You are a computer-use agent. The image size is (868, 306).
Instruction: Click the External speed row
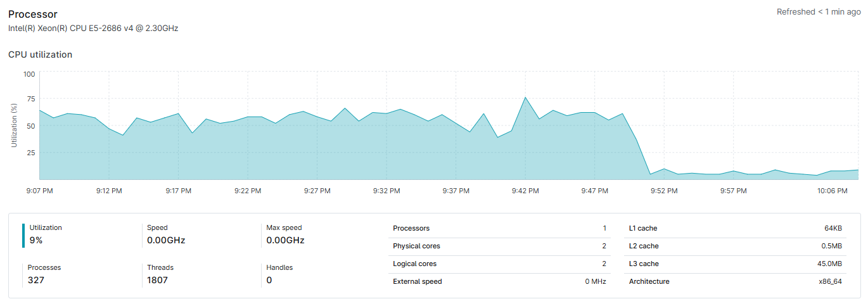(499, 281)
